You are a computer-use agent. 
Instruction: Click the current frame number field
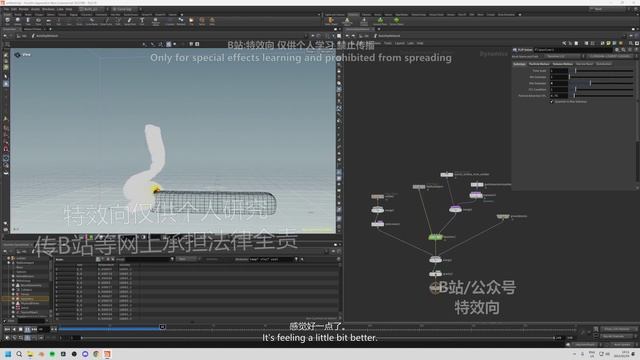click(43, 329)
